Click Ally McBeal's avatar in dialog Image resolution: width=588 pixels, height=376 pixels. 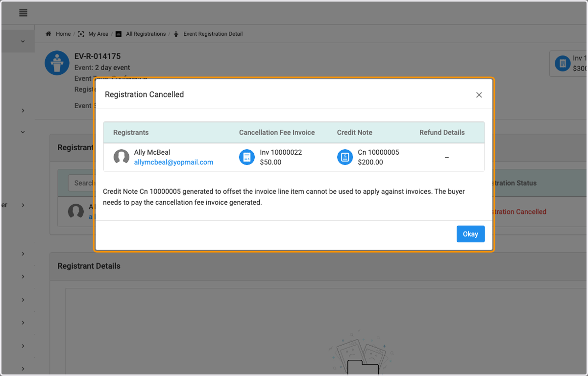[122, 157]
